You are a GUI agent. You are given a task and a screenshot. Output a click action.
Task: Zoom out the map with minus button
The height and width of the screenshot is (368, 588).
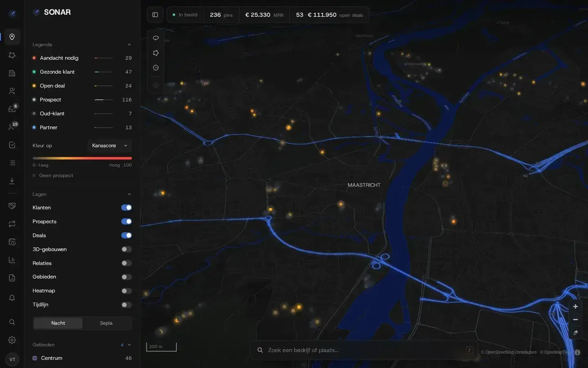click(575, 319)
